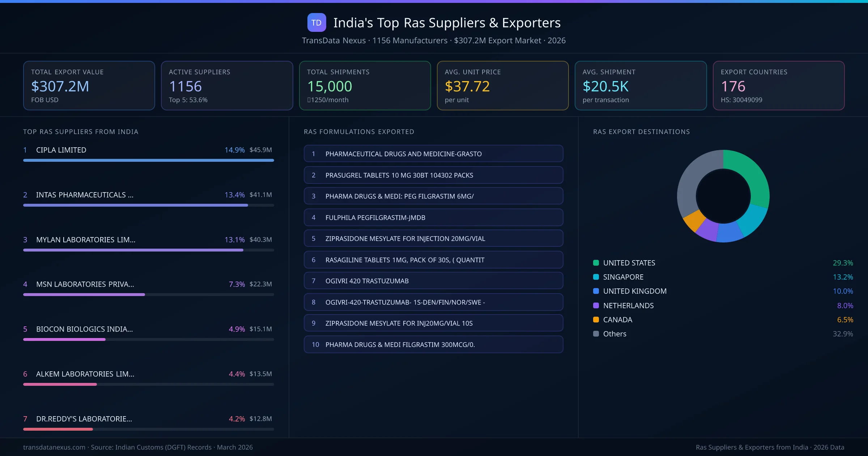The width and height of the screenshot is (868, 456).
Task: Open the Prasugrel Tablets formulation item
Action: click(433, 175)
